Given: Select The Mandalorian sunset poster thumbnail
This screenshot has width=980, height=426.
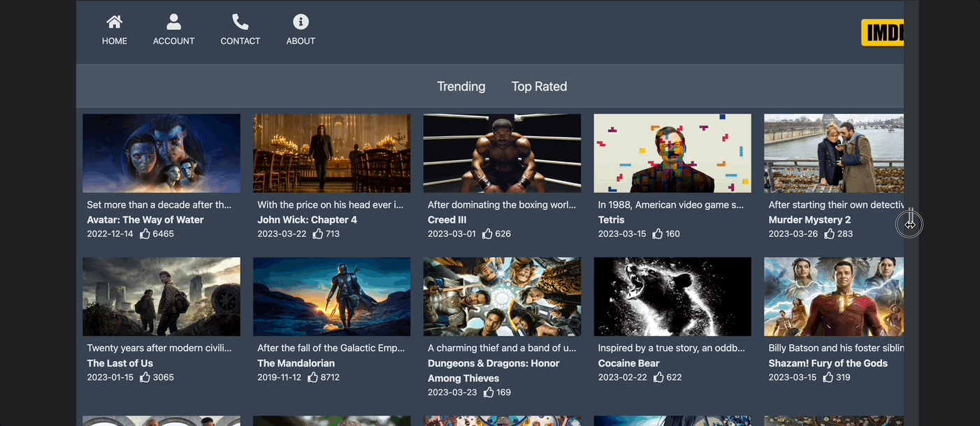Looking at the screenshot, I should [x=332, y=297].
